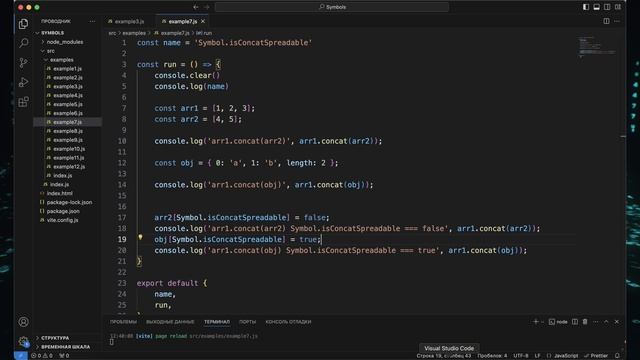
Task: Open the Ports panel tab
Action: (247, 322)
